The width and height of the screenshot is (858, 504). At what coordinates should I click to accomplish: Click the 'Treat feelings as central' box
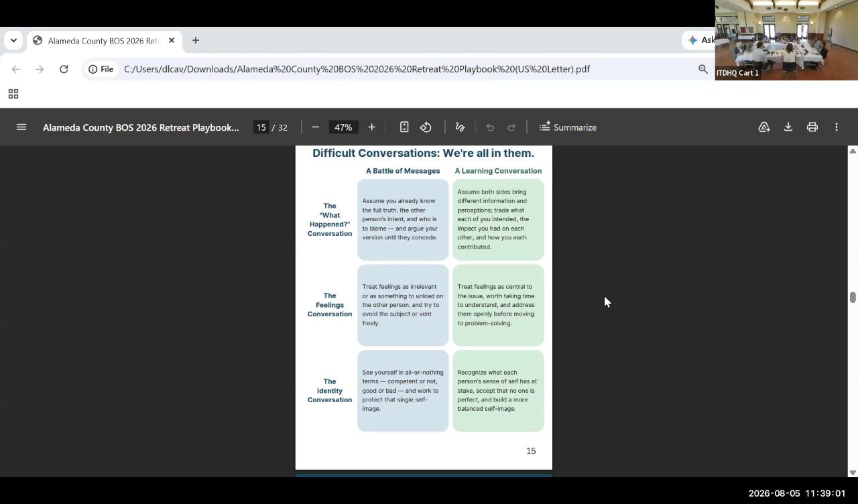(x=498, y=305)
